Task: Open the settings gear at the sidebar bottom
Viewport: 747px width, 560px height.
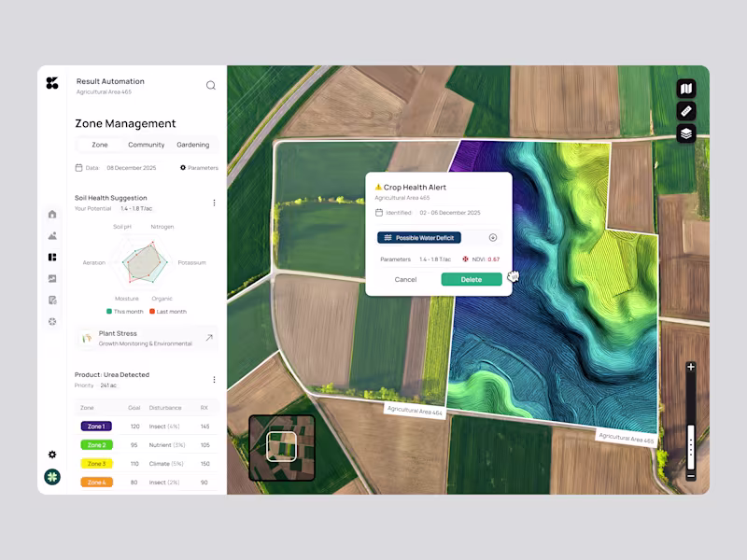Action: tap(51, 455)
